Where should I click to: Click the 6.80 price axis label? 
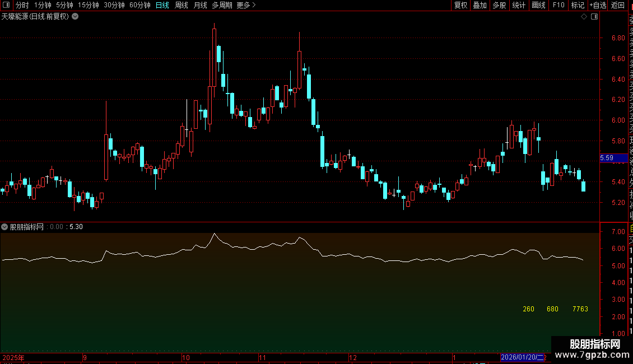(x=618, y=38)
